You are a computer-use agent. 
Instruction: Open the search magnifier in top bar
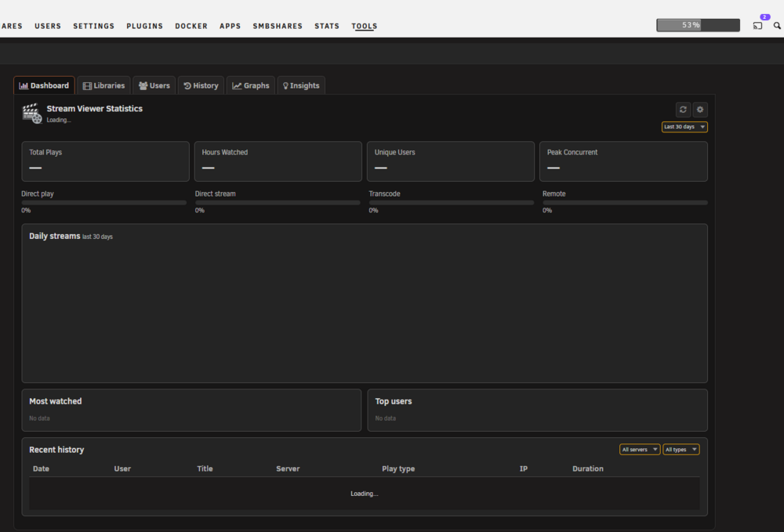[777, 26]
